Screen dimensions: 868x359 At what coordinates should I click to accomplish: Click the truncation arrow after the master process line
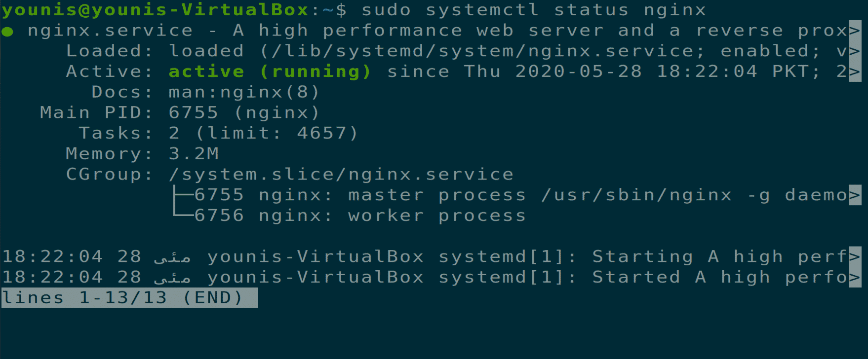coord(855,195)
